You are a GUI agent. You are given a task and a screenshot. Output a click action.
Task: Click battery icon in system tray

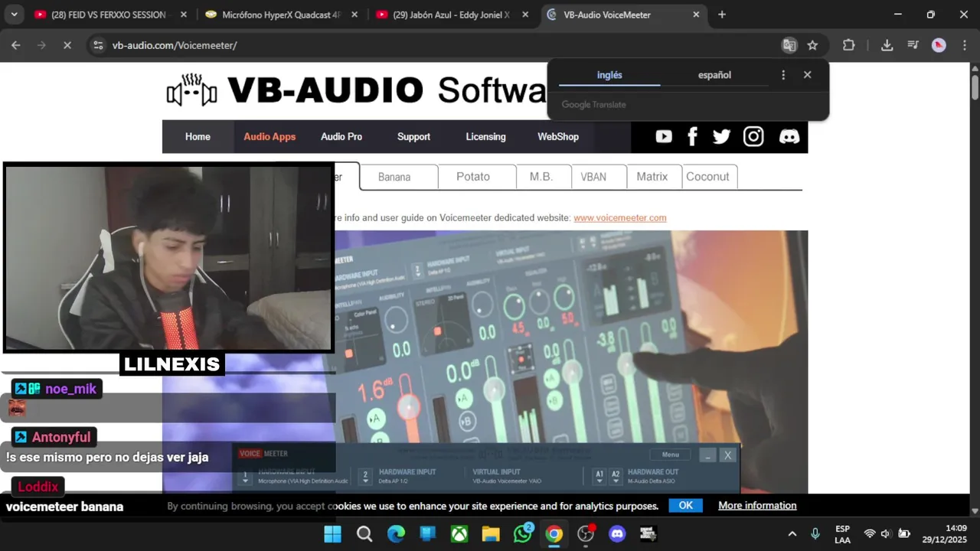tap(903, 533)
